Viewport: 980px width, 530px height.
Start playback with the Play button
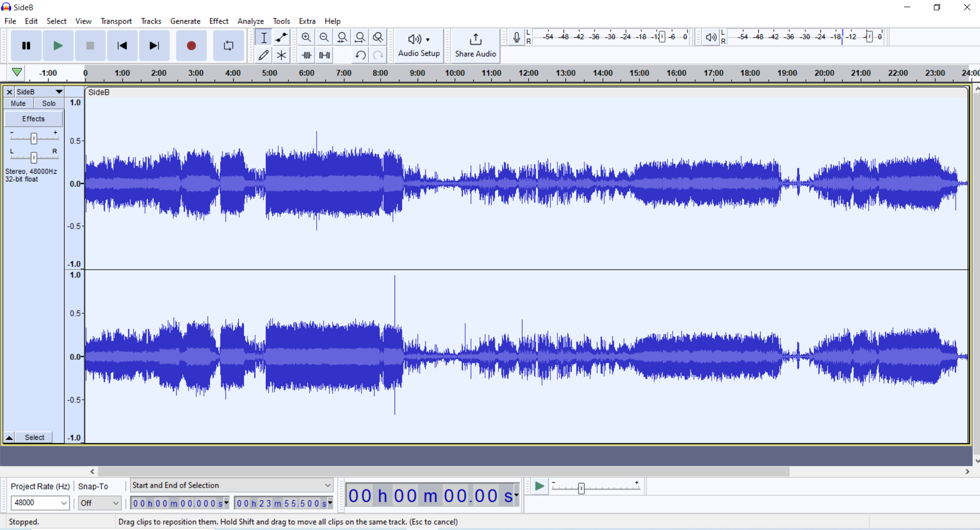[x=58, y=46]
